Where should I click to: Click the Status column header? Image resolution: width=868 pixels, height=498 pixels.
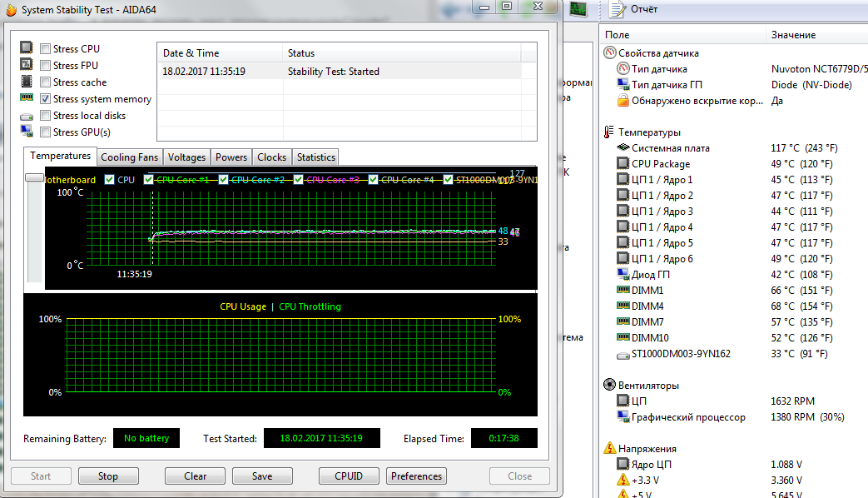[x=402, y=53]
